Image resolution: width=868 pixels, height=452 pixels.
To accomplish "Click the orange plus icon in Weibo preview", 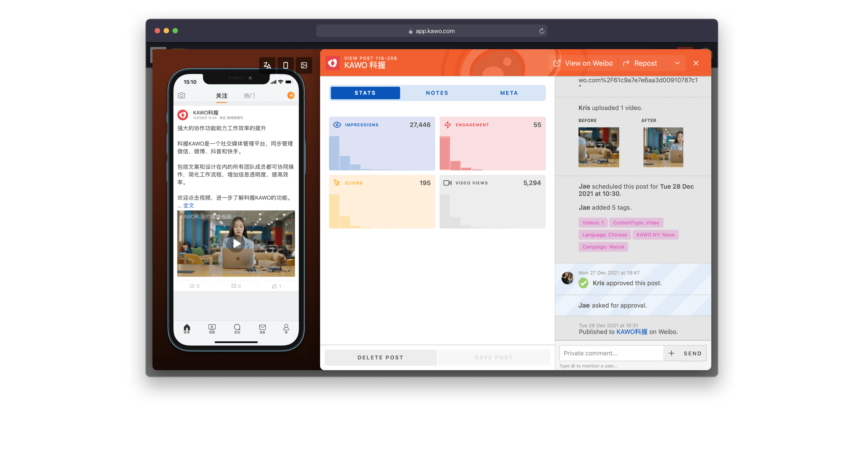I will coord(291,95).
